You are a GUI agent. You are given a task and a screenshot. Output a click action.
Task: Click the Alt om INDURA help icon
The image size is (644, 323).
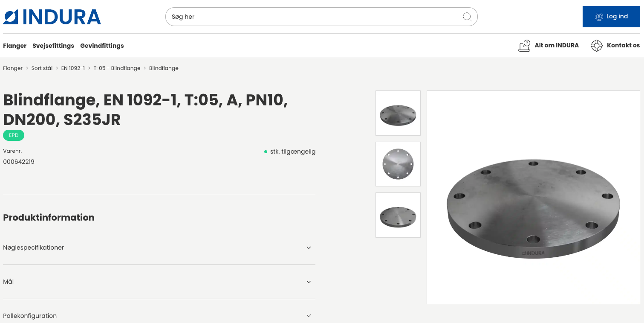(x=524, y=46)
